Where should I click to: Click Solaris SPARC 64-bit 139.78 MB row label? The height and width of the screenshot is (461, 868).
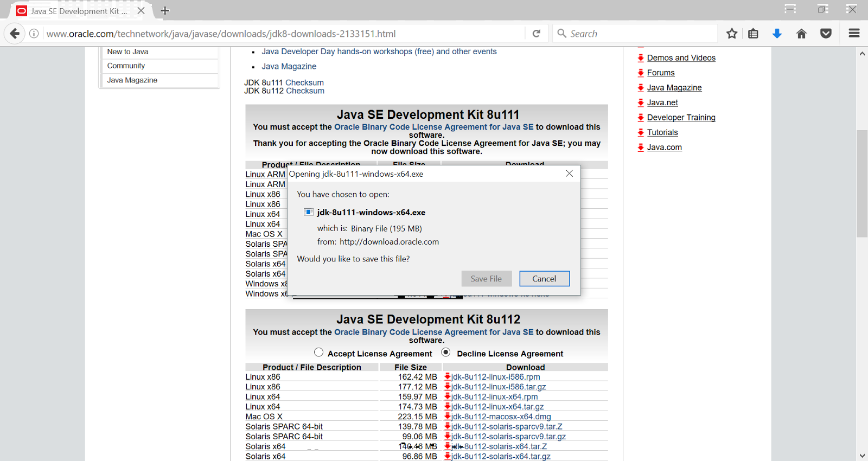tap(284, 426)
